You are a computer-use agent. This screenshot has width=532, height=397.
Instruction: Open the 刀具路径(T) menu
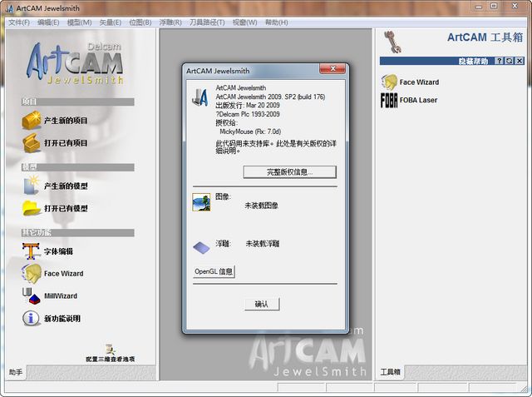pyautogui.click(x=207, y=22)
